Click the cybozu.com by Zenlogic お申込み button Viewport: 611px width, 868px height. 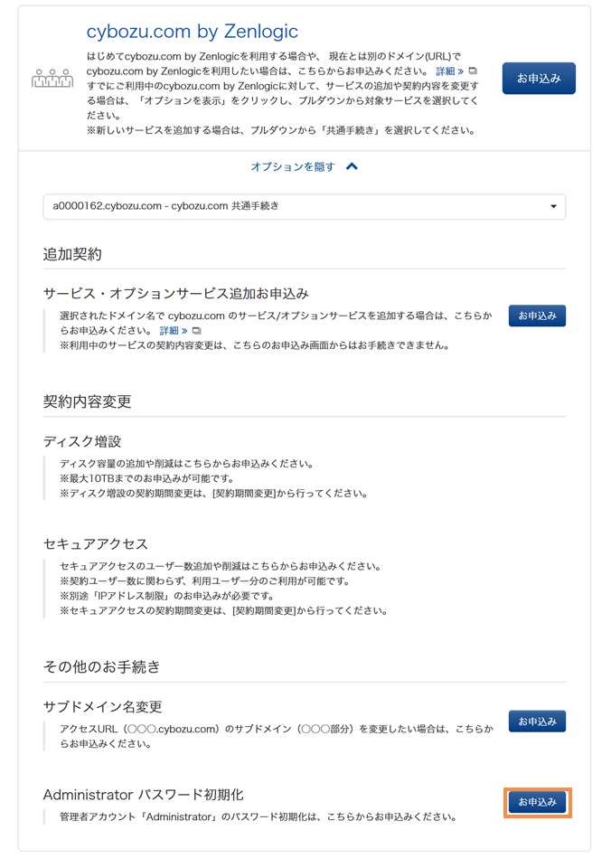click(539, 79)
